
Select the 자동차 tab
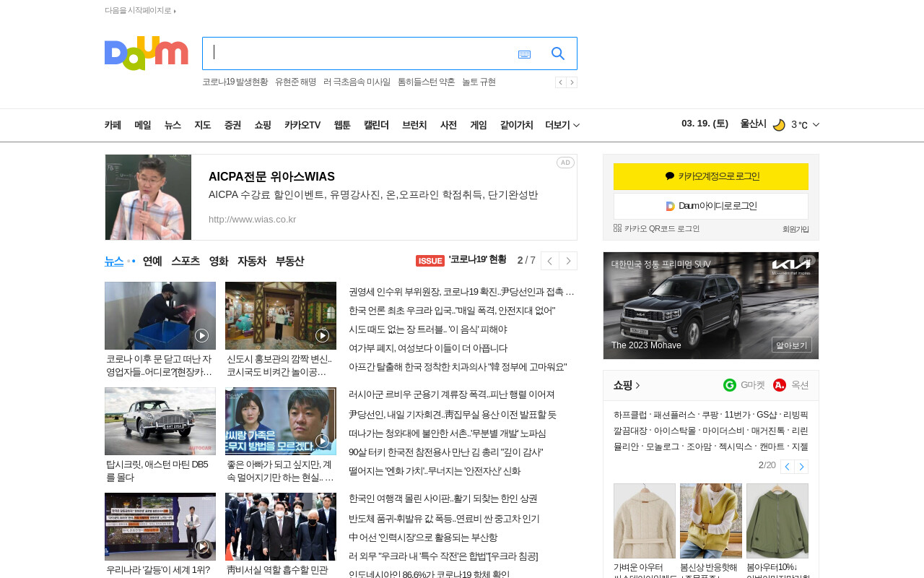pyautogui.click(x=252, y=261)
